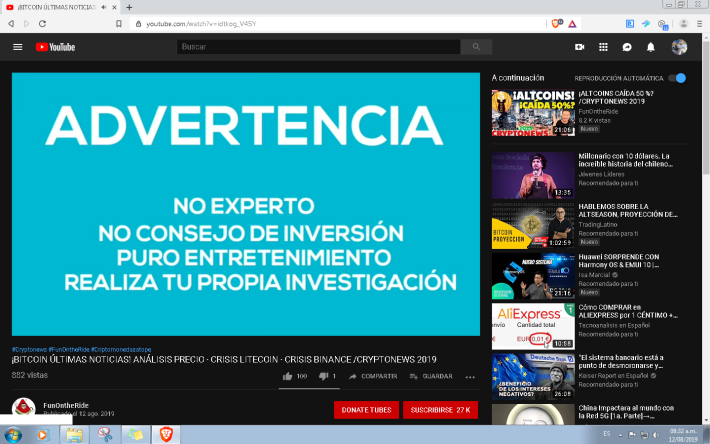Open the title "Cómo COMPRAR en ALIEXPRESS por 1 CÉNTIMO"

coord(628,311)
